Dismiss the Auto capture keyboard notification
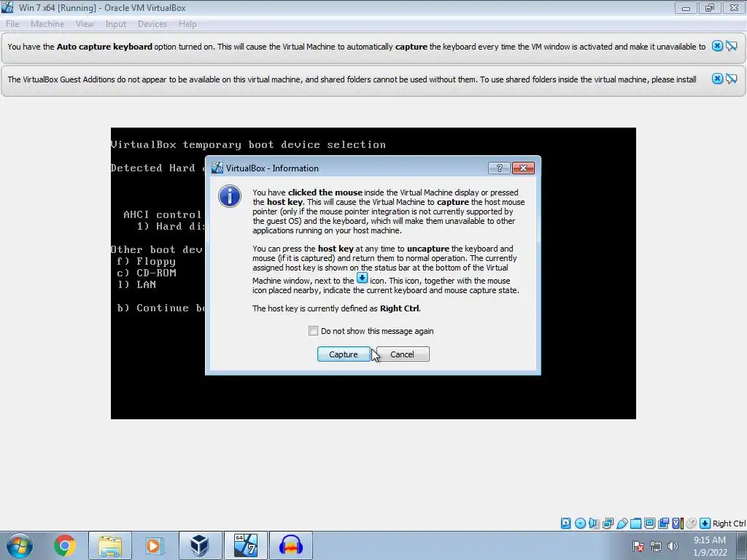The image size is (747, 560). (x=717, y=46)
